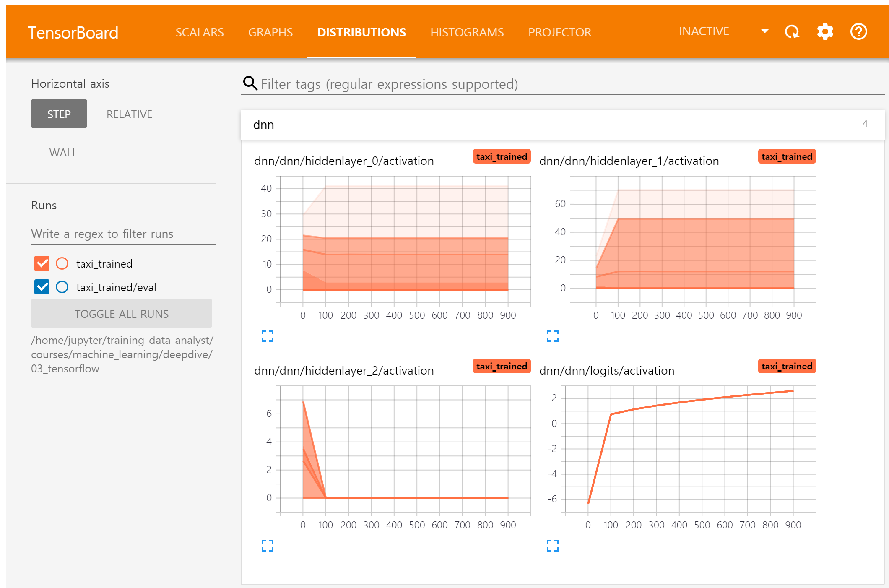Select only taxi_trained via its orange circle
The height and width of the screenshot is (588, 889).
pos(62,263)
